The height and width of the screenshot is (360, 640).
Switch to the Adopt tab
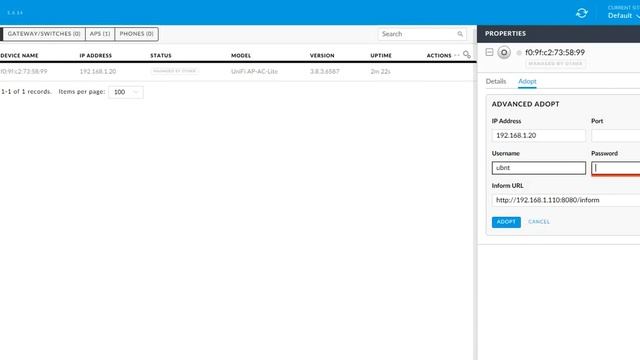point(527,81)
